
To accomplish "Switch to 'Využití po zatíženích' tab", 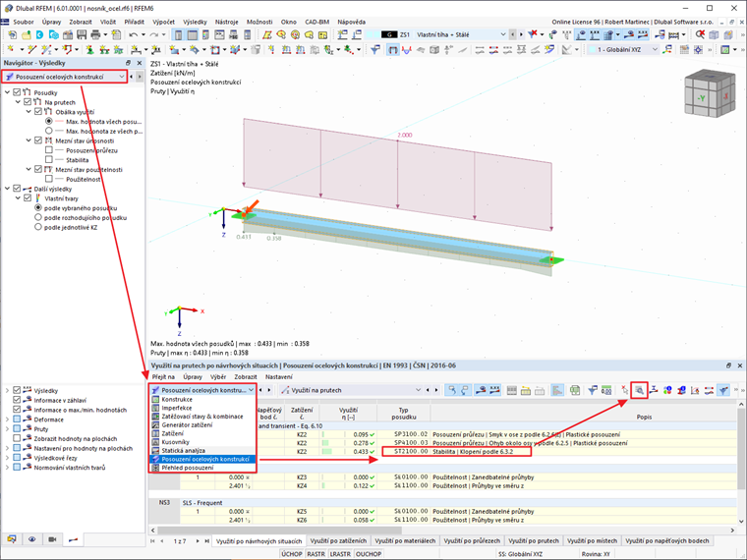I will point(338,541).
